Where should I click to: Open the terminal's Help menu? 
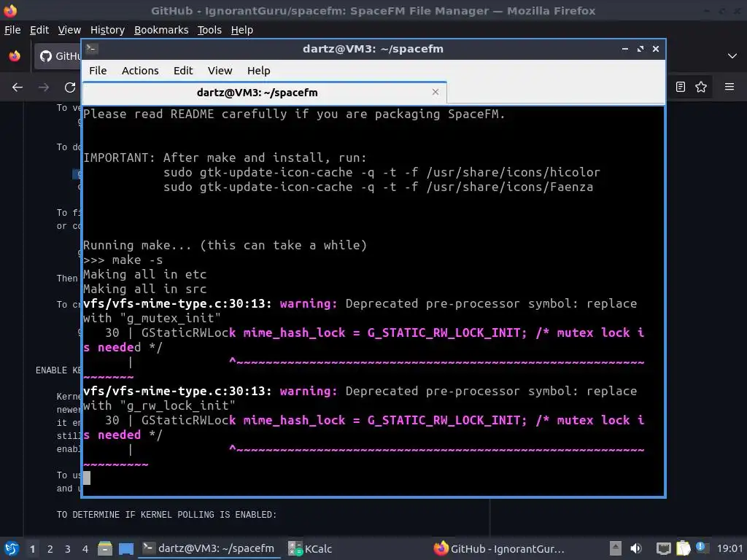tap(259, 71)
